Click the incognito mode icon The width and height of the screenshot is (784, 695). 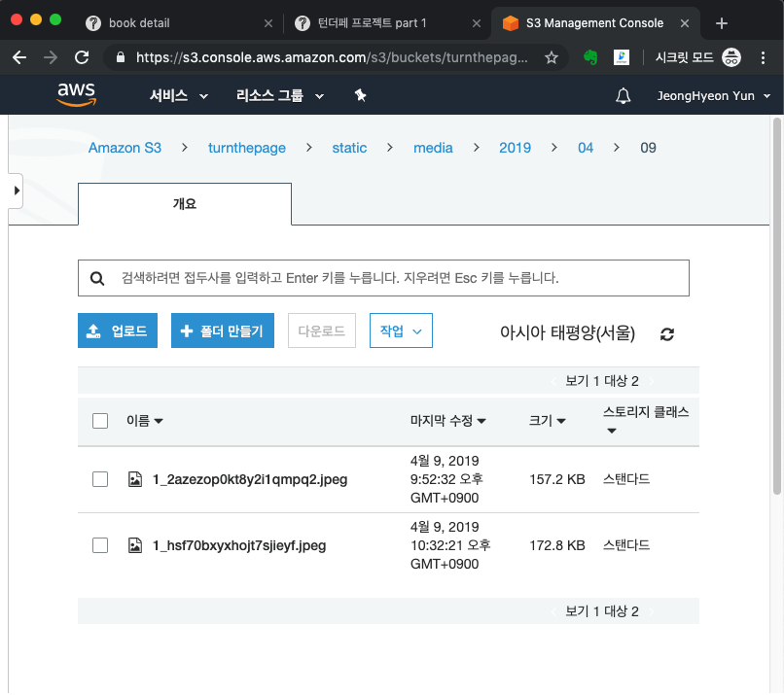(x=731, y=57)
